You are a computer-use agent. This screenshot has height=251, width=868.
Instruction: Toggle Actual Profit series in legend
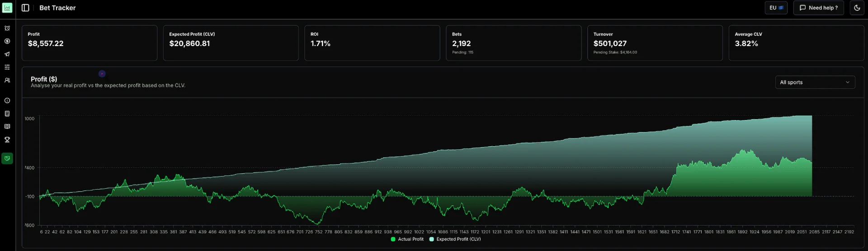407,239
